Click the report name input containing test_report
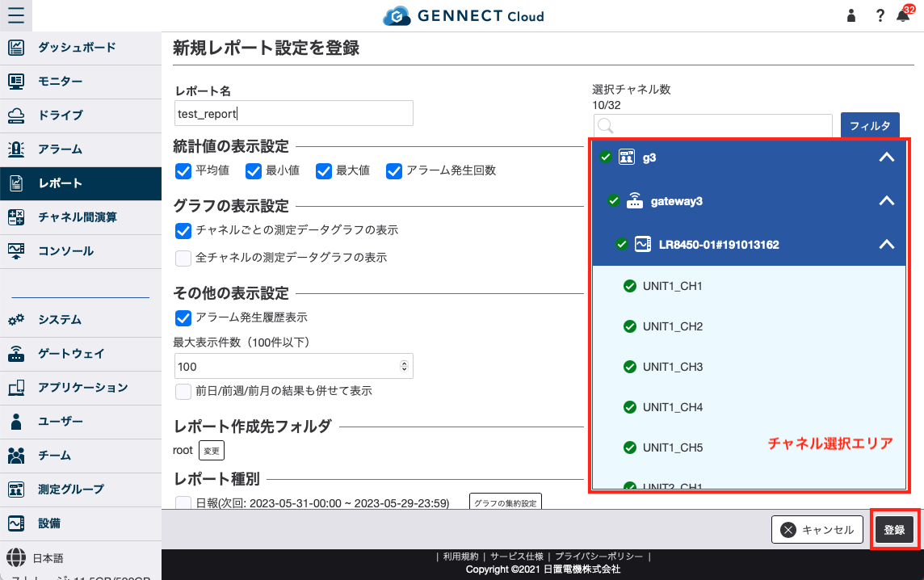Viewport: 924px width, 580px height. pyautogui.click(x=293, y=112)
